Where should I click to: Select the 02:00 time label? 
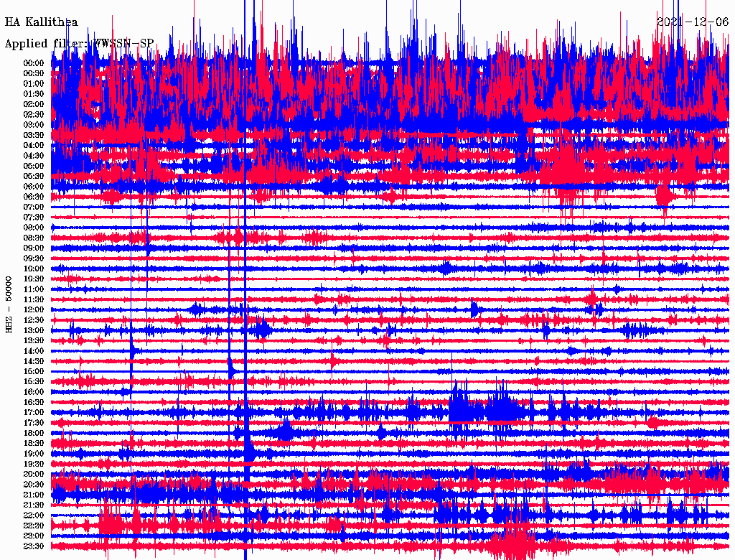(34, 105)
